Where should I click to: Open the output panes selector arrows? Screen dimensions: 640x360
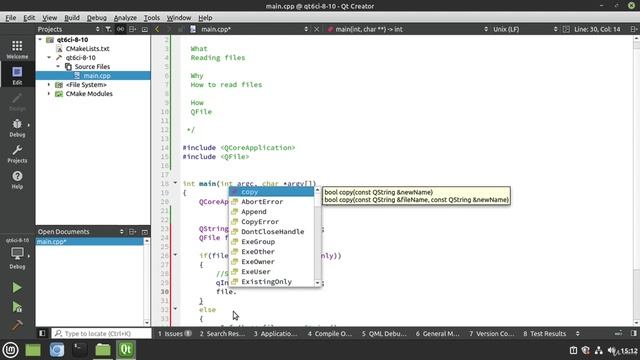tap(578, 333)
